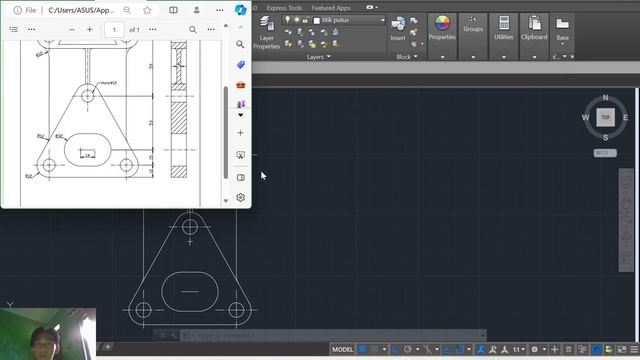The image size is (640, 360).
Task: Click the annotation monitor plus icon
Action: point(554,349)
